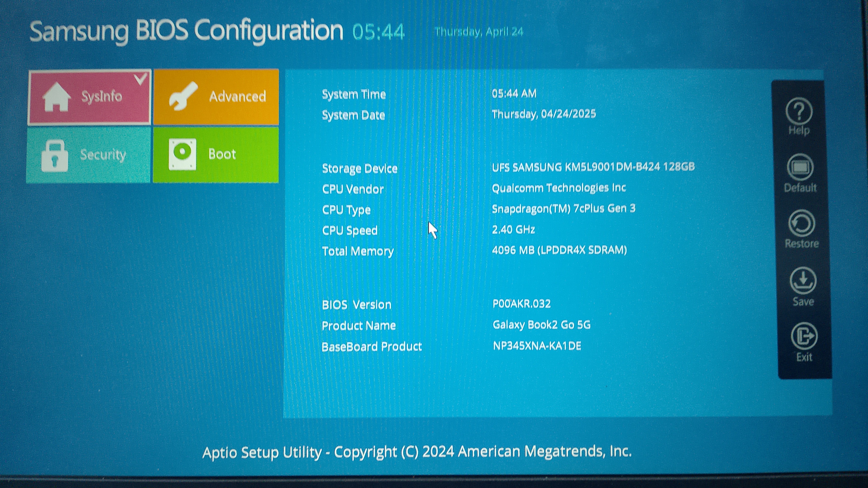
Task: Click the 4096 MB (LPDDR4X SDRAM) value
Action: [x=559, y=250]
